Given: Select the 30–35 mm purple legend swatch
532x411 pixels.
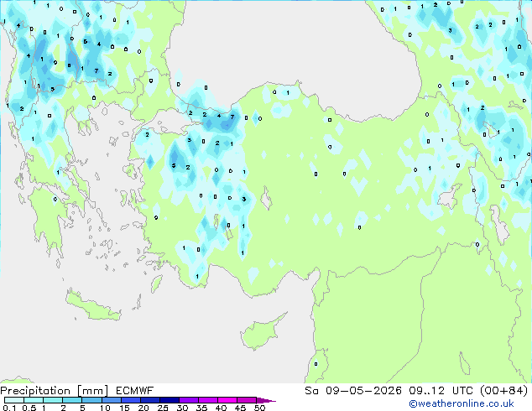Looking at the screenshot, I should 189,400.
